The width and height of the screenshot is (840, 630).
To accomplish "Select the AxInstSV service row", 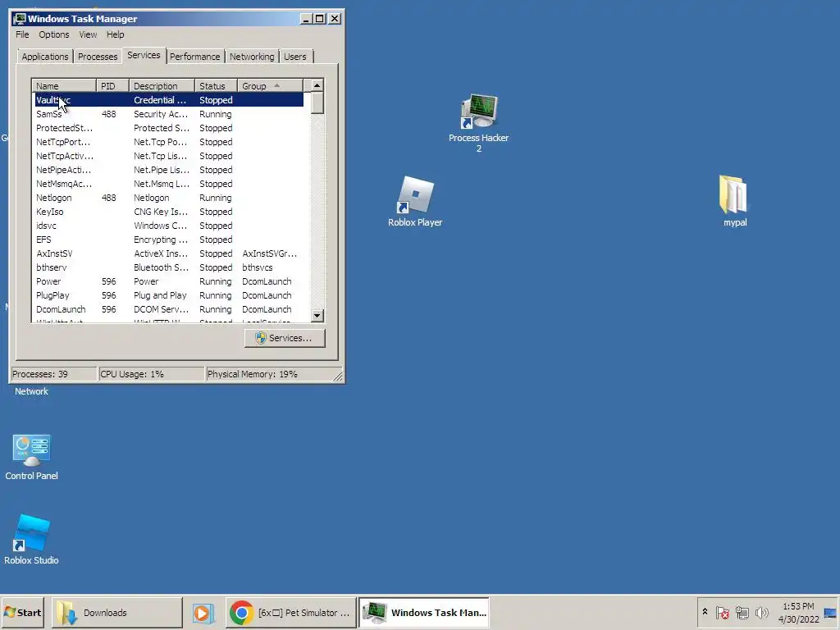I will (x=169, y=253).
